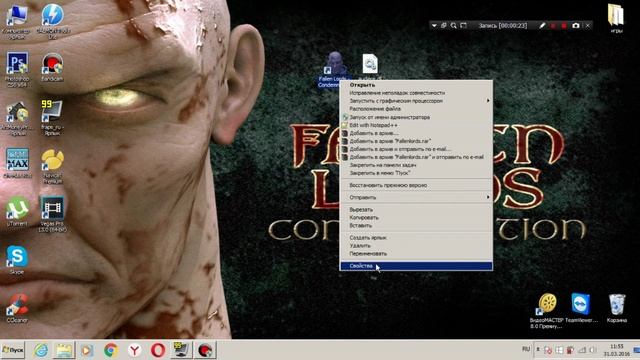Click the volume speaker icon in tray
The width and height of the screenshot is (640, 360).
click(x=593, y=350)
